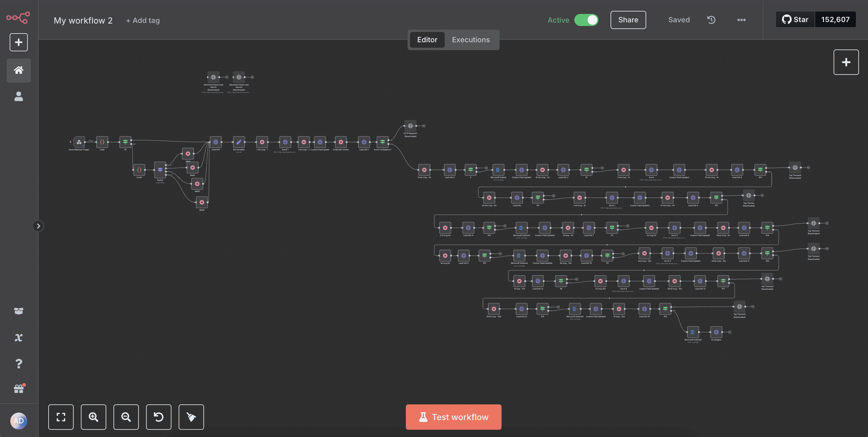Tidy up workflow with broom icon
This screenshot has height=437, width=868.
(x=191, y=417)
